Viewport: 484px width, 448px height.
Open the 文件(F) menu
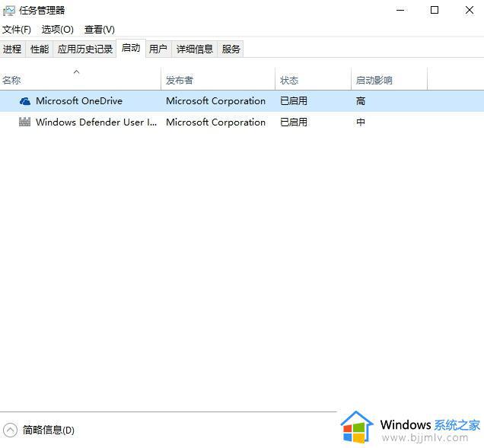17,30
